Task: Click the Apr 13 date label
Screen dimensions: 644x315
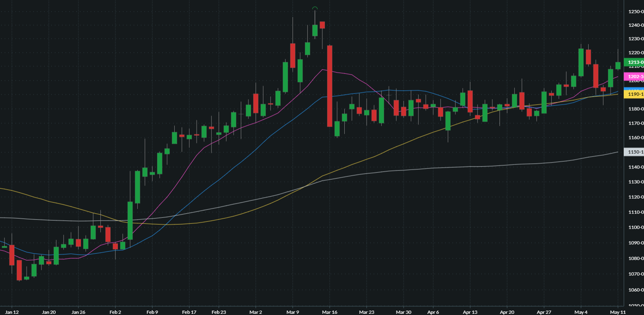Action: [470, 312]
